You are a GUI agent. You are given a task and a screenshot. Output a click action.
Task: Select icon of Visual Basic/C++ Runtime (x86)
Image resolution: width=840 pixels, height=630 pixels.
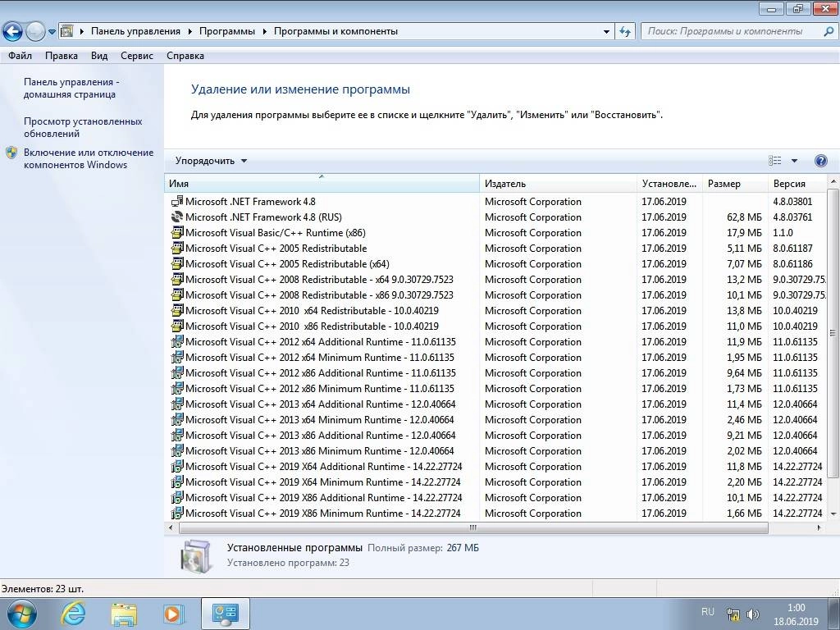click(x=177, y=232)
